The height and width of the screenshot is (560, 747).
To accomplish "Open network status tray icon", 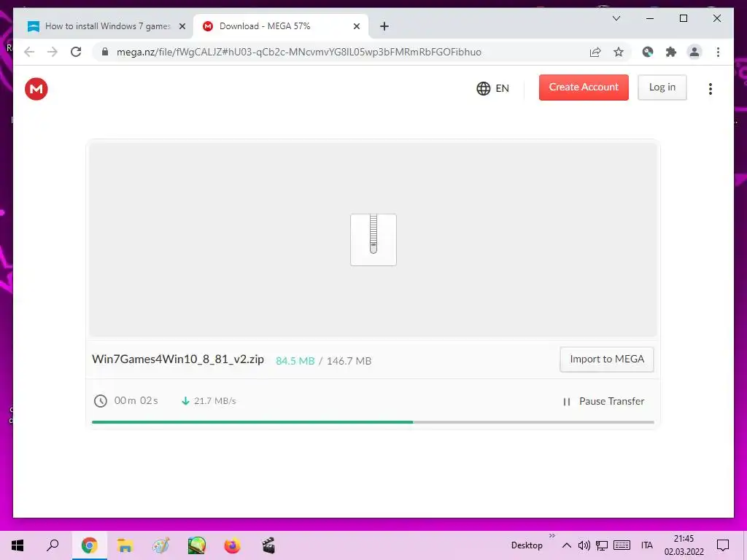I will (x=602, y=545).
